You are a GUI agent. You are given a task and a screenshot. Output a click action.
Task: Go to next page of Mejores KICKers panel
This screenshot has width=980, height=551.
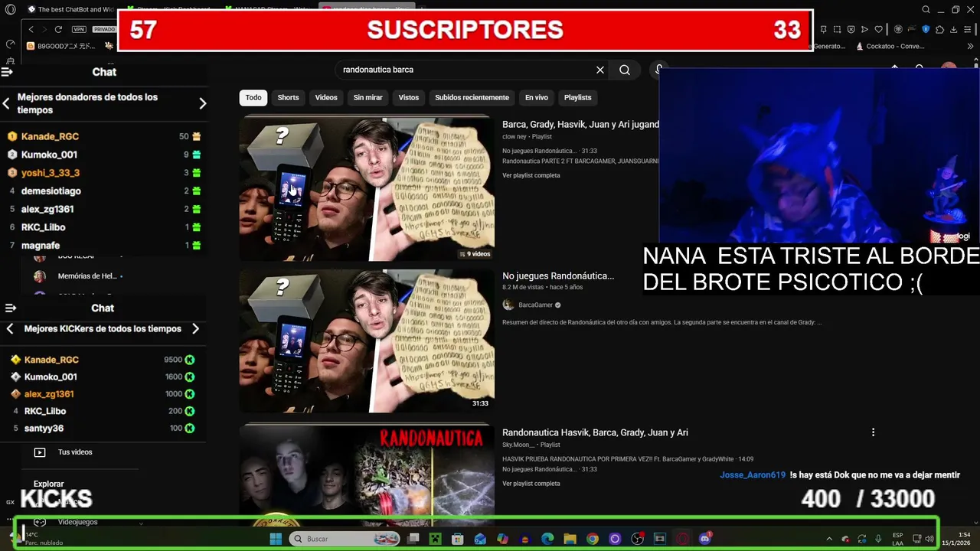[x=195, y=329]
